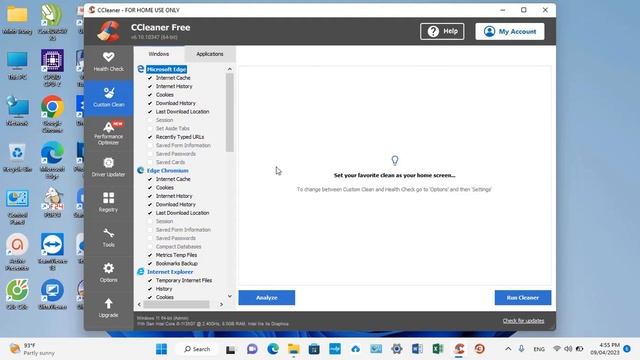
Task: Switch to the Applications tab
Action: pos(210,54)
